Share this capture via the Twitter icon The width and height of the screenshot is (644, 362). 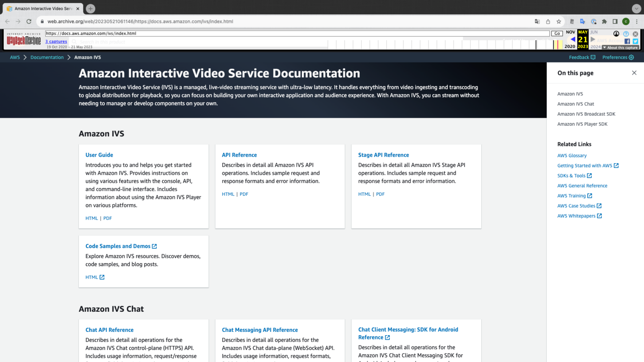click(x=635, y=41)
